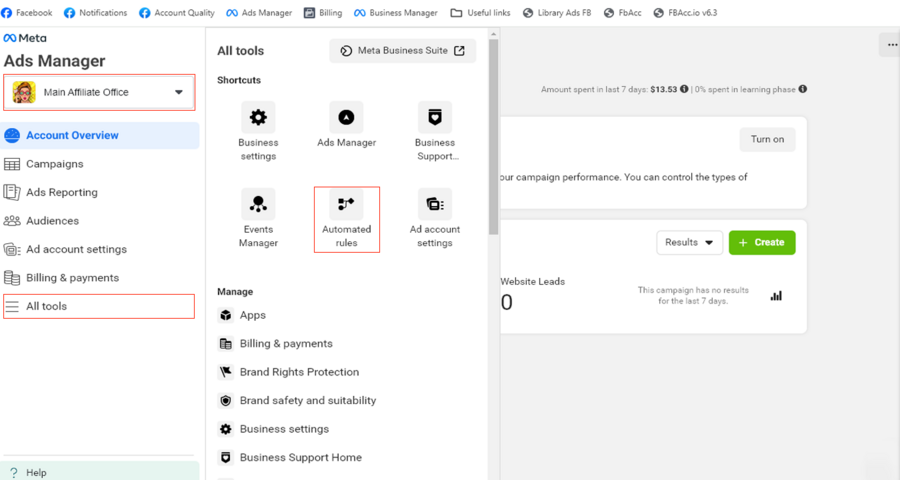Click the green Create button
This screenshot has height=480, width=900.
coord(762,243)
